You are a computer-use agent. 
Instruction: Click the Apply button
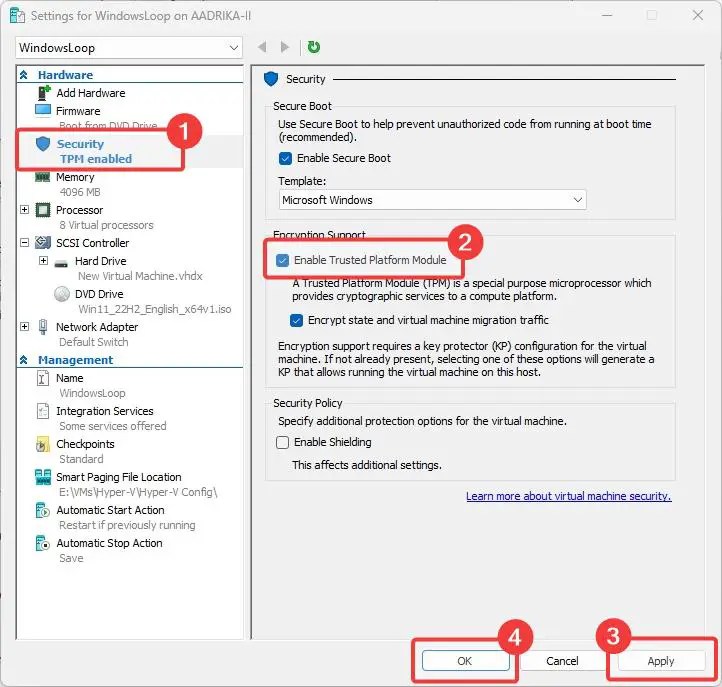[x=661, y=661]
